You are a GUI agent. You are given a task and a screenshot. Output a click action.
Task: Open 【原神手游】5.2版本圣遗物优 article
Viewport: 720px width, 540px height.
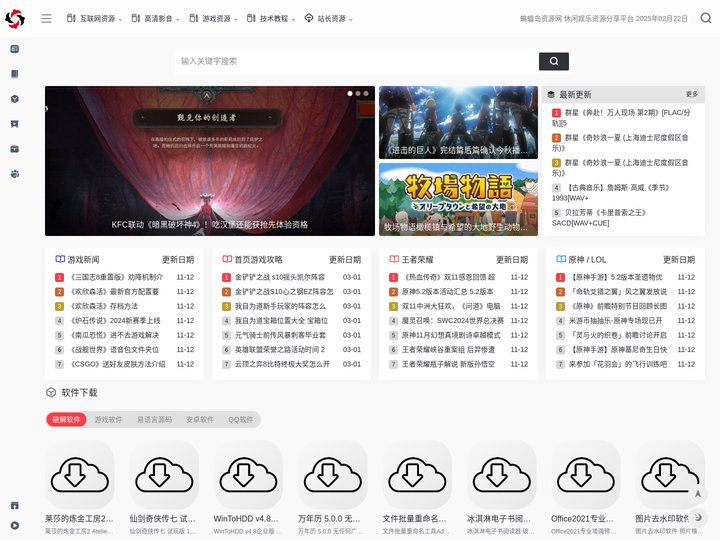point(616,277)
